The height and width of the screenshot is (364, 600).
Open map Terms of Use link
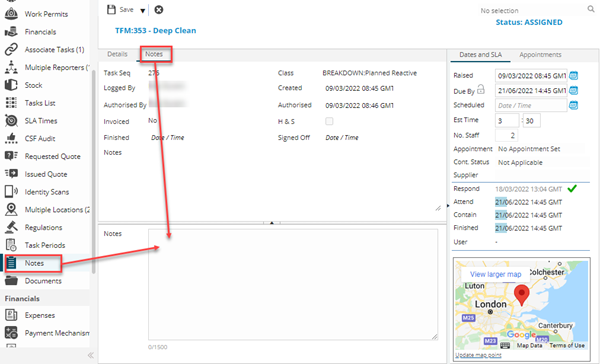coord(567,345)
